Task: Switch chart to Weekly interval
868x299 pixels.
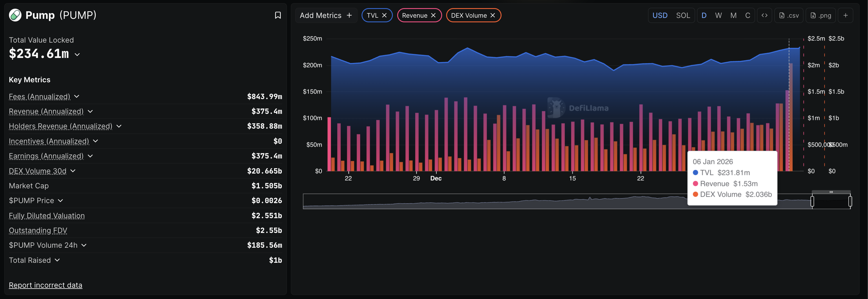Action: point(718,15)
